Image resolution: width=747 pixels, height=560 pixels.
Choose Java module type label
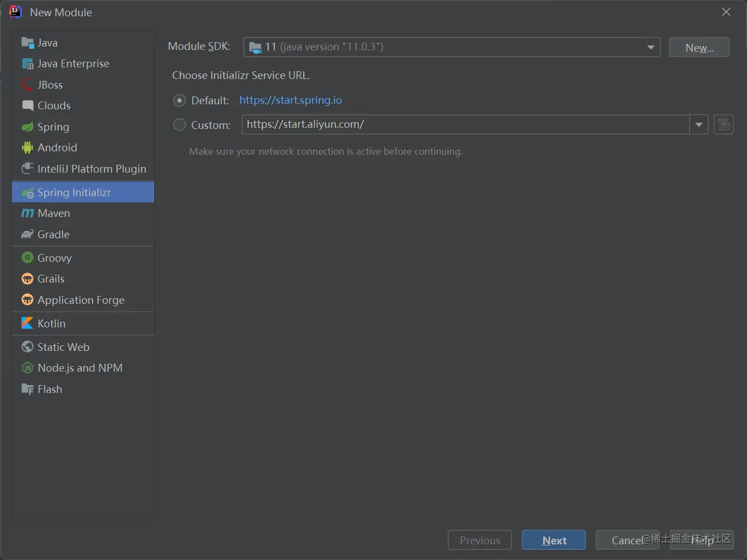(48, 43)
